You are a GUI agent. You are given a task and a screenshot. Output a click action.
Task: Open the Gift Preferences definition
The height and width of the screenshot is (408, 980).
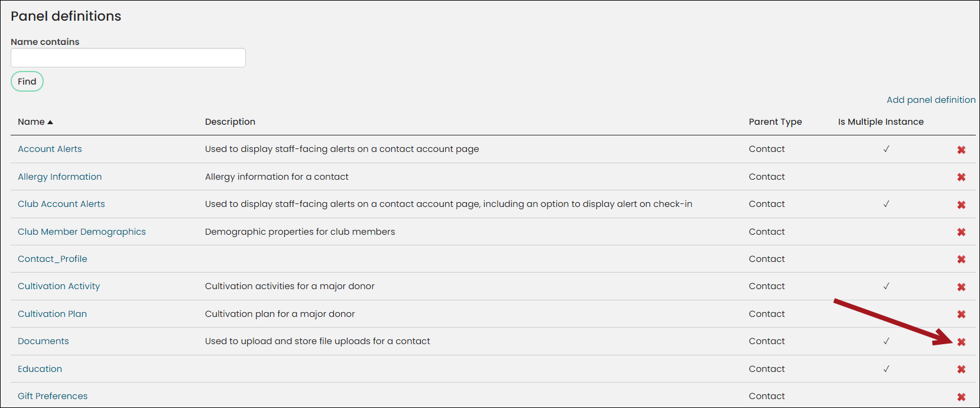53,396
